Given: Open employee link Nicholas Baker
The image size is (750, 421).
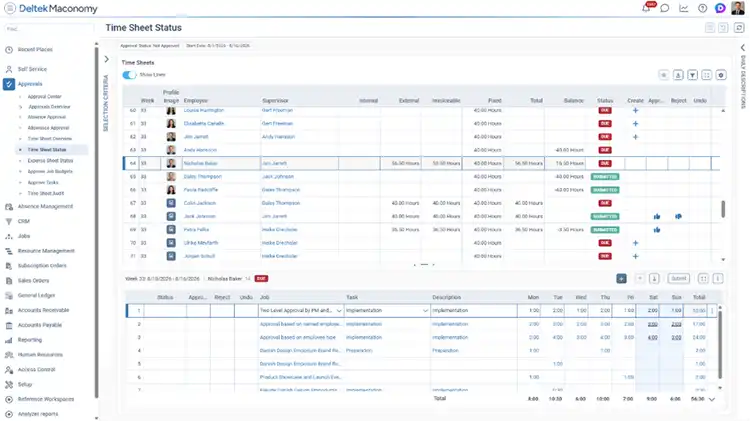Looking at the screenshot, I should pos(200,164).
